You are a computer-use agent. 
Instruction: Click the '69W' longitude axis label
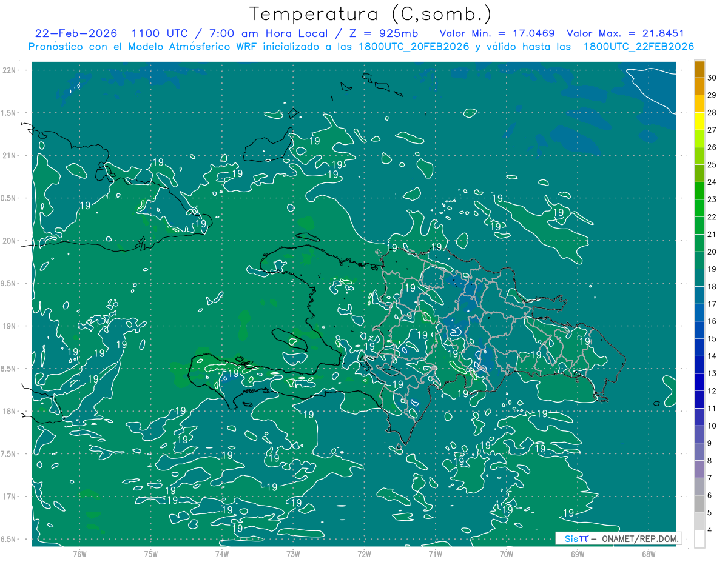coord(578,554)
